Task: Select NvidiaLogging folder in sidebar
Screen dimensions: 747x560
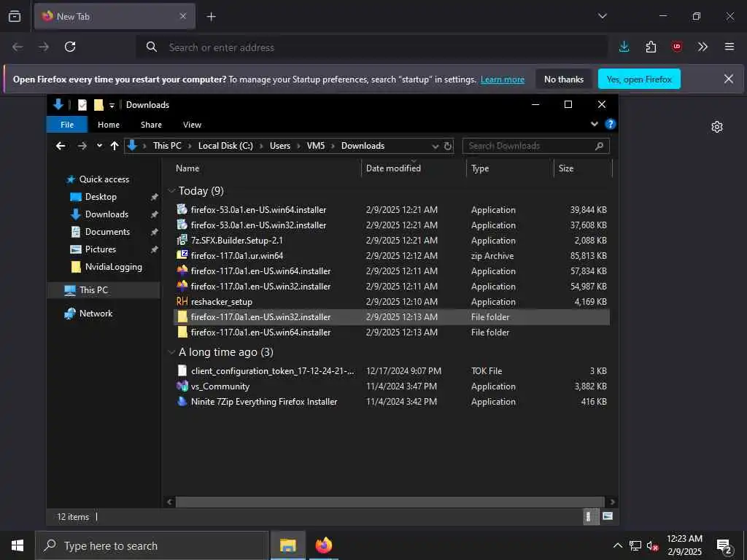Action: (x=113, y=267)
